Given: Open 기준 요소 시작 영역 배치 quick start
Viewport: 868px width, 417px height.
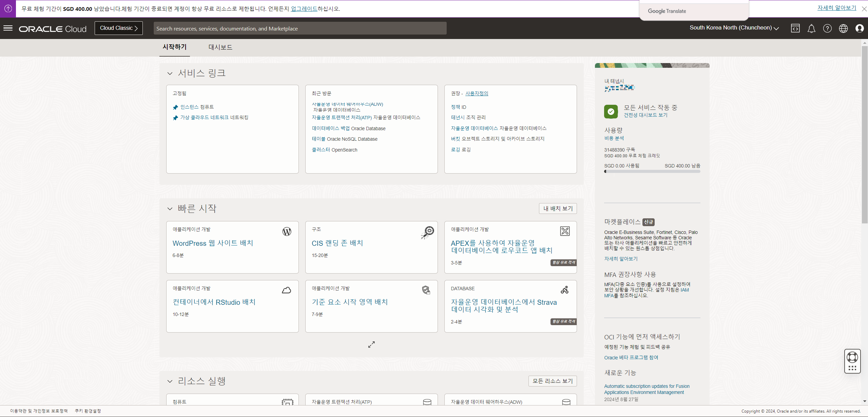Looking at the screenshot, I should tap(350, 302).
